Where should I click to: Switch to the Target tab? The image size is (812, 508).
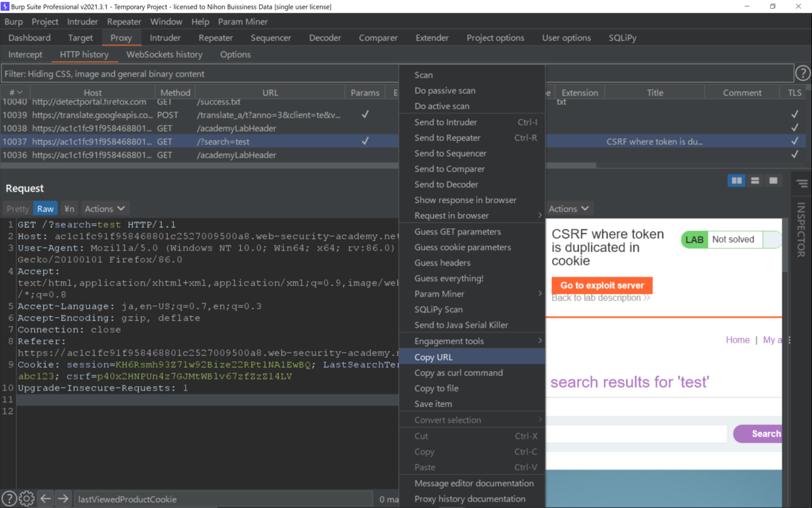(81, 38)
